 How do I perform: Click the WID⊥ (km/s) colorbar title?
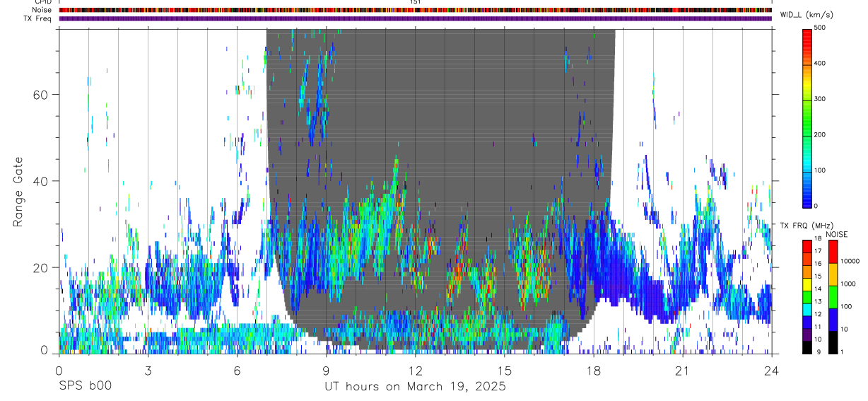(807, 14)
